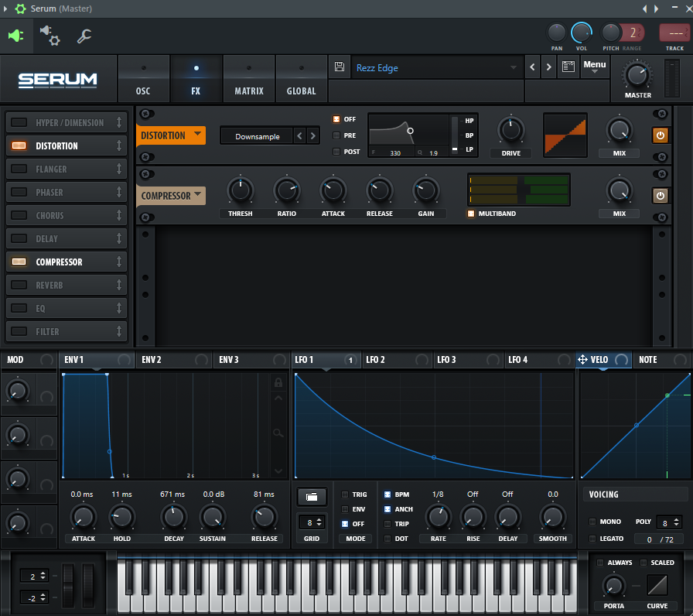This screenshot has width=693, height=616.
Task: Enable distortion filter PRE checkbox
Action: [336, 135]
